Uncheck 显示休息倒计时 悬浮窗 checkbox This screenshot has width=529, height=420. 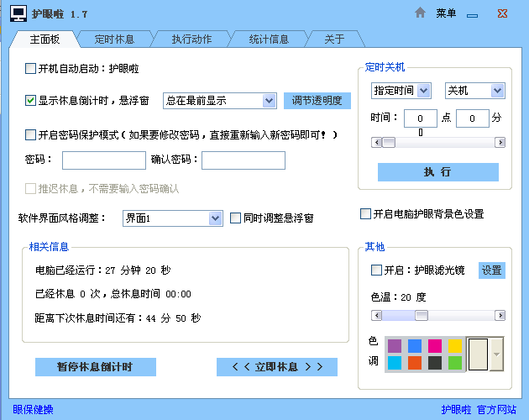[x=30, y=100]
